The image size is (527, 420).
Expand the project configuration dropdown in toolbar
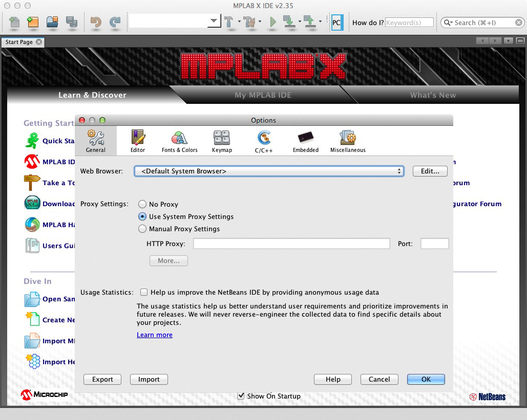(x=214, y=21)
